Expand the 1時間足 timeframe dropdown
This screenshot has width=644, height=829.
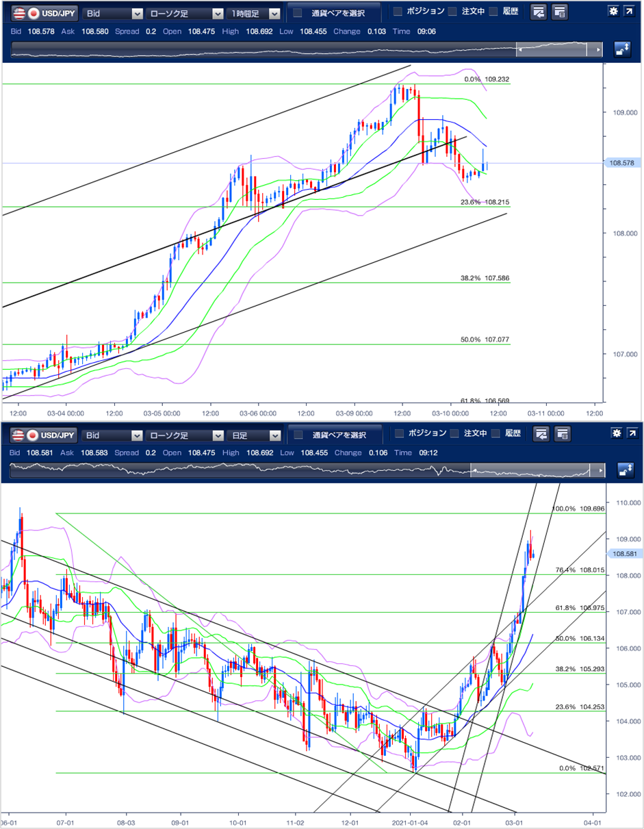click(x=255, y=13)
